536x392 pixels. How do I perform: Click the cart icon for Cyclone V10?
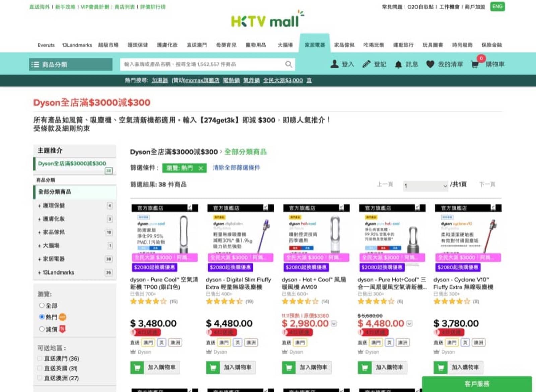pyautogui.click(x=440, y=367)
